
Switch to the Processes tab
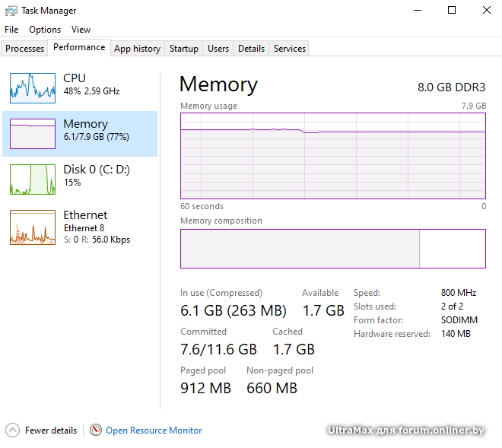[25, 49]
